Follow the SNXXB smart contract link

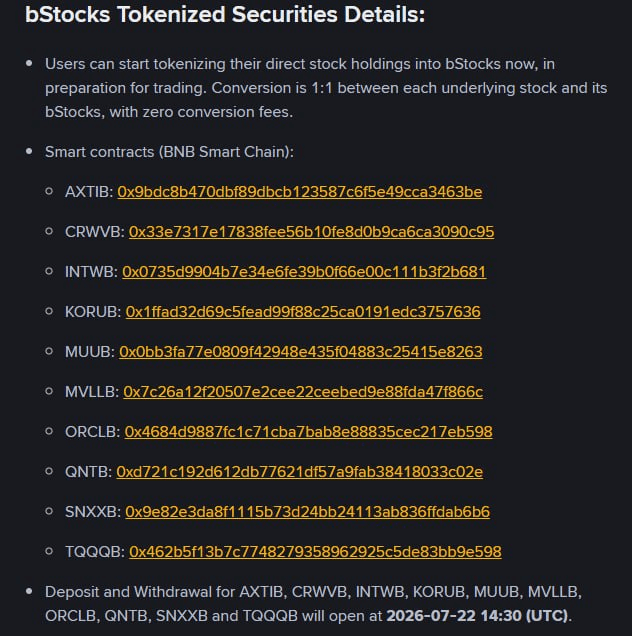tap(307, 512)
